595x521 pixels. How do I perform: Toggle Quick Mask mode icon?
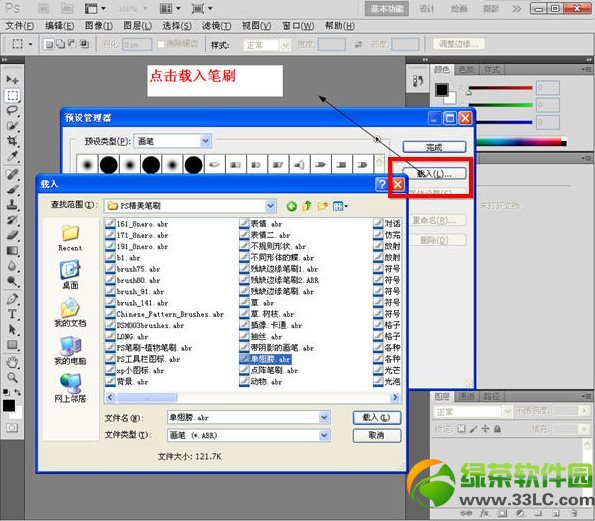12,428
